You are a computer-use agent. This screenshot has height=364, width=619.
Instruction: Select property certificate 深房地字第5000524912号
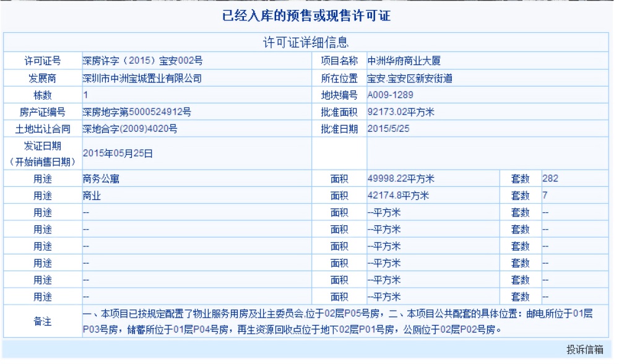click(x=137, y=112)
